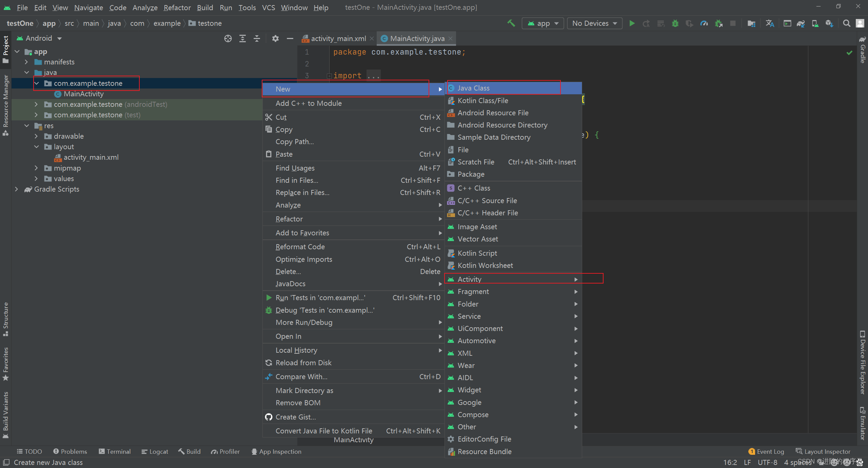Open the Favorites tool window
The width and height of the screenshot is (868, 468).
click(x=5, y=364)
